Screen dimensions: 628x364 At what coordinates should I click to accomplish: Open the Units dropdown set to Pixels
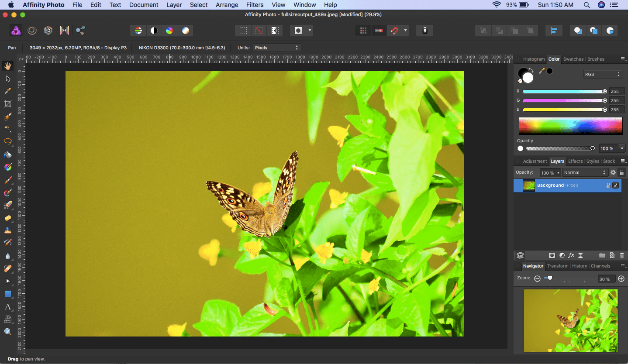pos(276,48)
